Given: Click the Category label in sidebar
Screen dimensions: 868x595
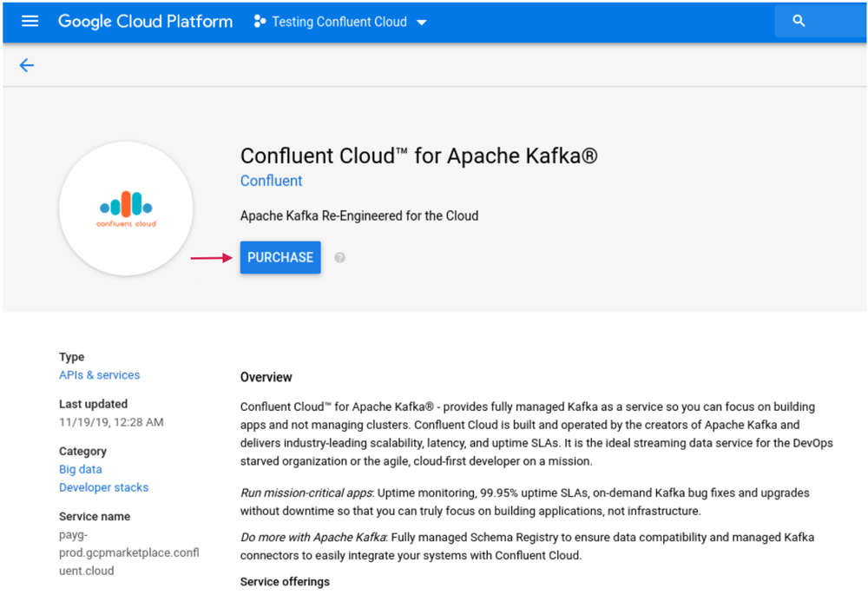Looking at the screenshot, I should [82, 451].
